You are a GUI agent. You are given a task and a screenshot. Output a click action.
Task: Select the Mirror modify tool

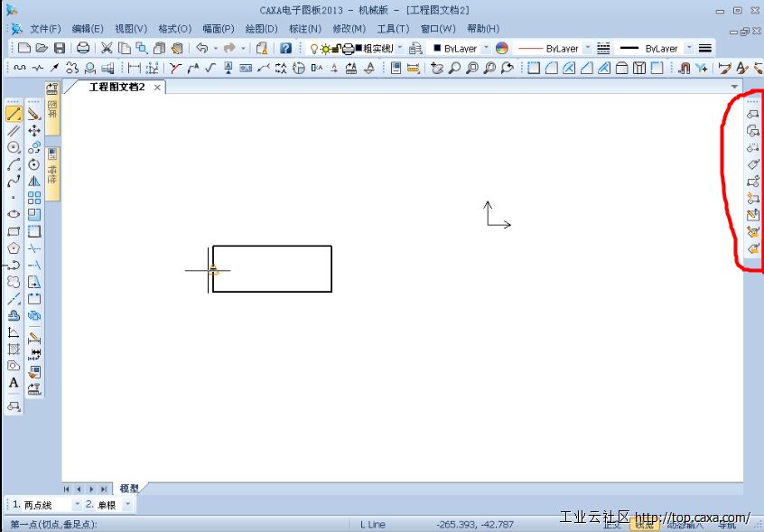[x=34, y=181]
